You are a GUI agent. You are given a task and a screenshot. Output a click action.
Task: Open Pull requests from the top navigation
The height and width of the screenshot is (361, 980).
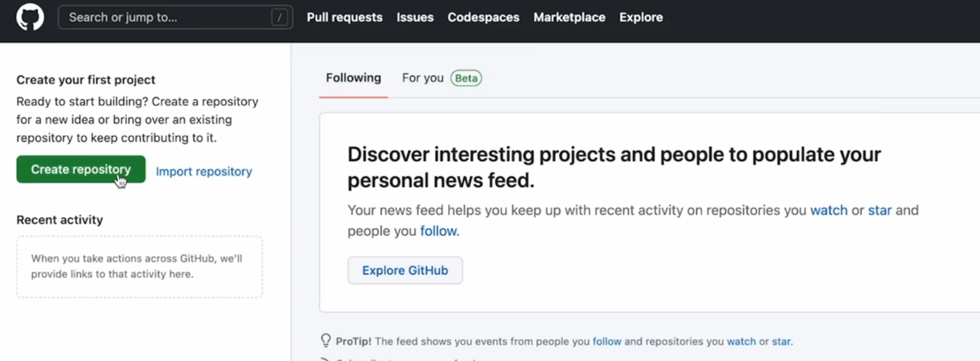[x=345, y=17]
